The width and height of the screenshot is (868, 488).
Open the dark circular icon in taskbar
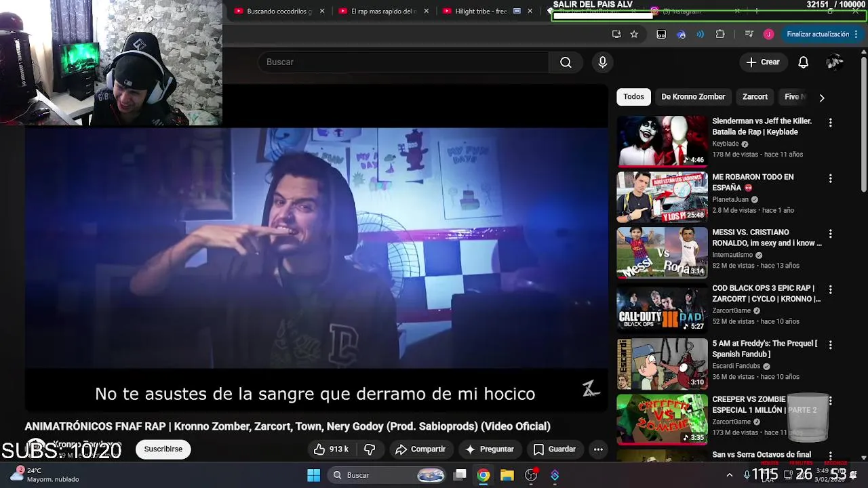click(x=531, y=475)
